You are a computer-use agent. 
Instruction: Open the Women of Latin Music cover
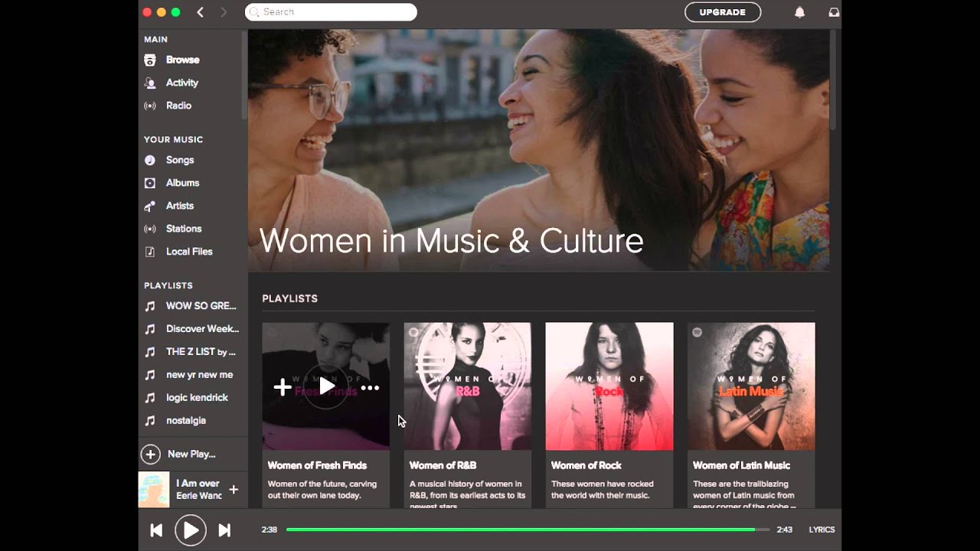click(x=751, y=386)
